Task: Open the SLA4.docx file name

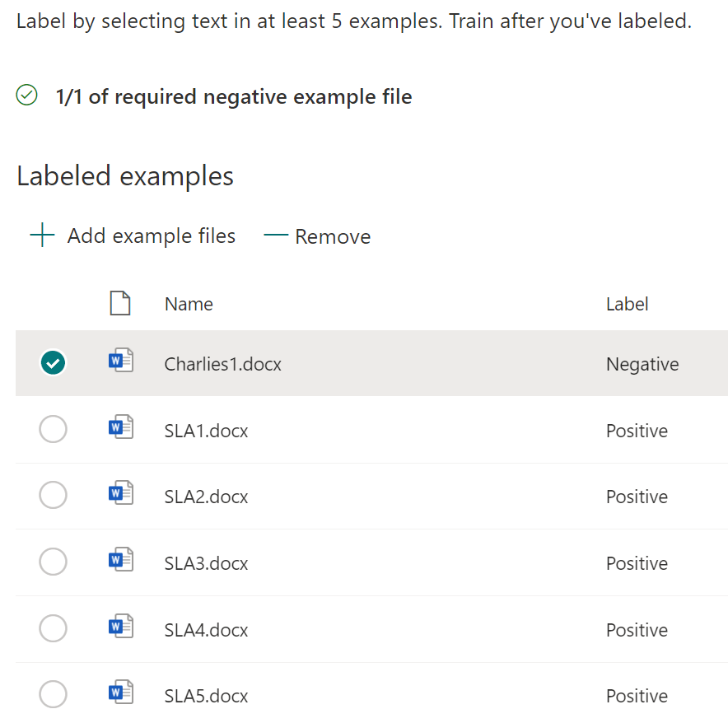Action: (x=206, y=630)
